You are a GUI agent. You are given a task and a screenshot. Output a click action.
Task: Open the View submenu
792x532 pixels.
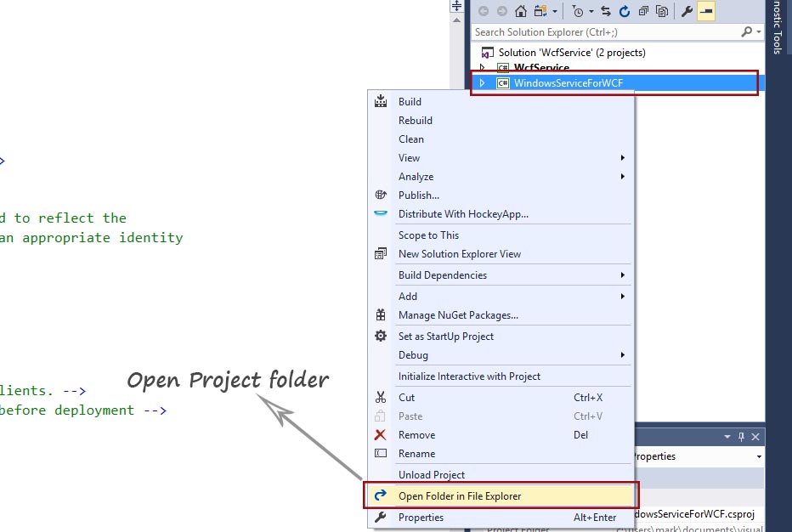click(500, 157)
